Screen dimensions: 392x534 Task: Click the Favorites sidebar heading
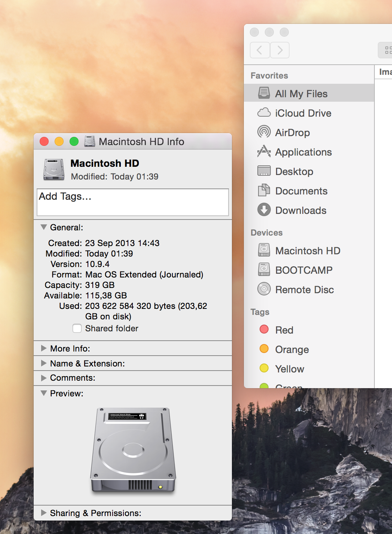point(269,76)
